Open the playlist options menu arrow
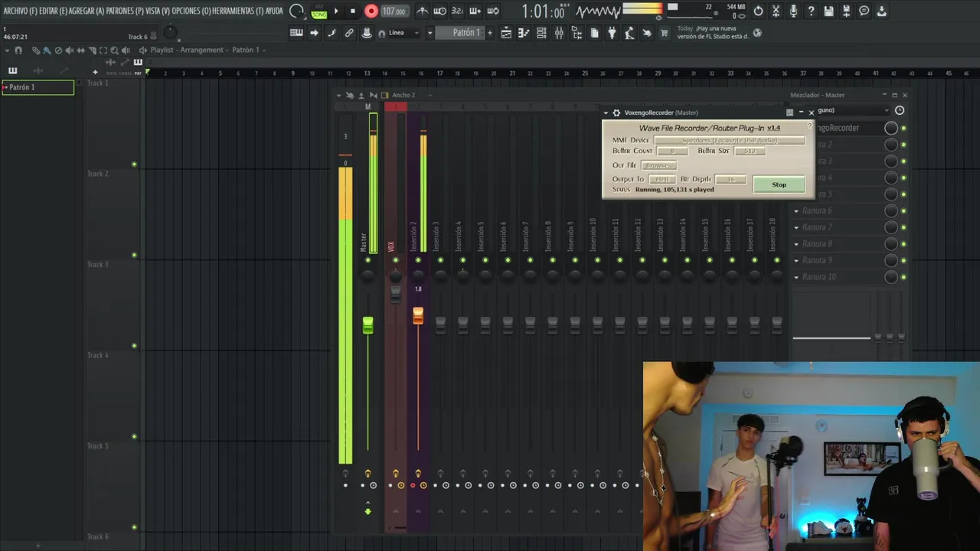 [7, 51]
